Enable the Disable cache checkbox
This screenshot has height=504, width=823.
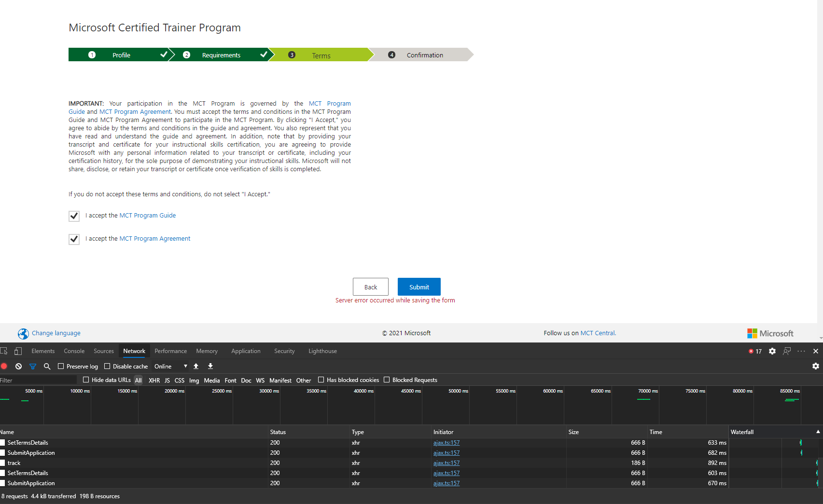pyautogui.click(x=107, y=366)
